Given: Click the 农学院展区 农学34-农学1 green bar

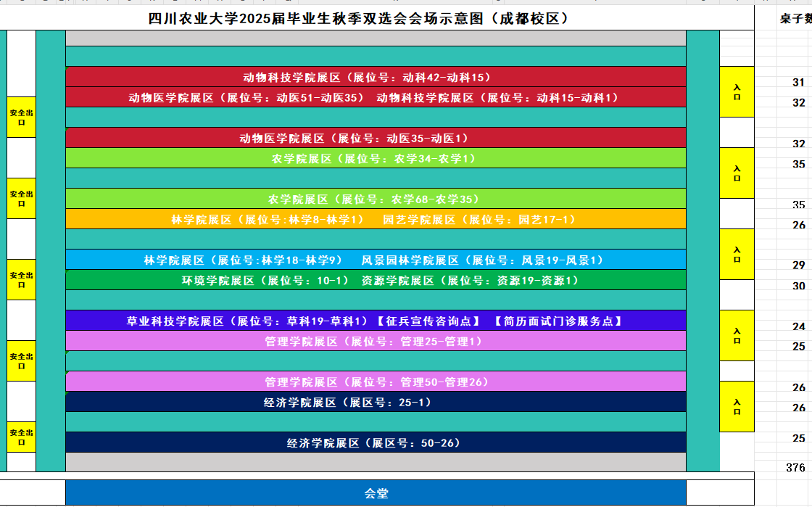Looking at the screenshot, I should point(376,158).
